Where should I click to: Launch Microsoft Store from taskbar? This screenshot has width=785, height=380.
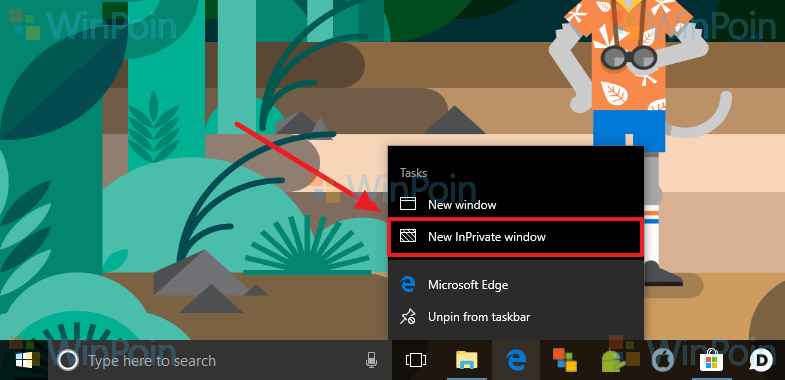point(712,360)
